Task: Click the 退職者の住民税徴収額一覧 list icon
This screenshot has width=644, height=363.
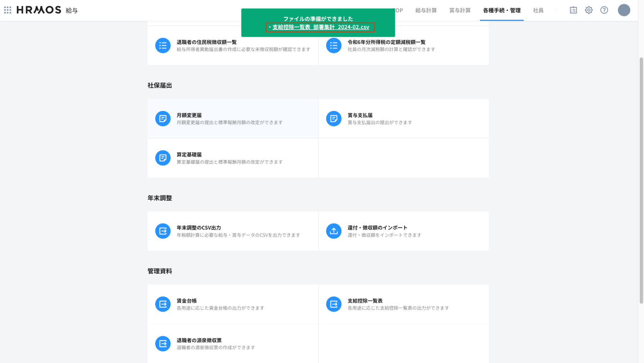Action: pos(163,46)
